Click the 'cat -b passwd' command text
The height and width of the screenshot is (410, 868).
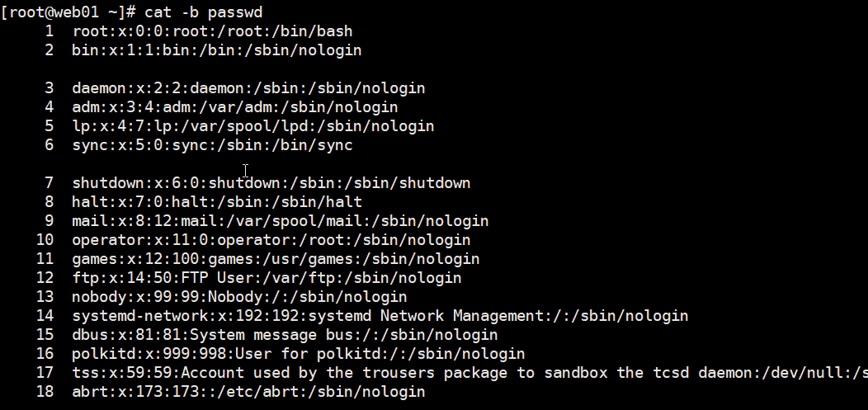click(203, 12)
